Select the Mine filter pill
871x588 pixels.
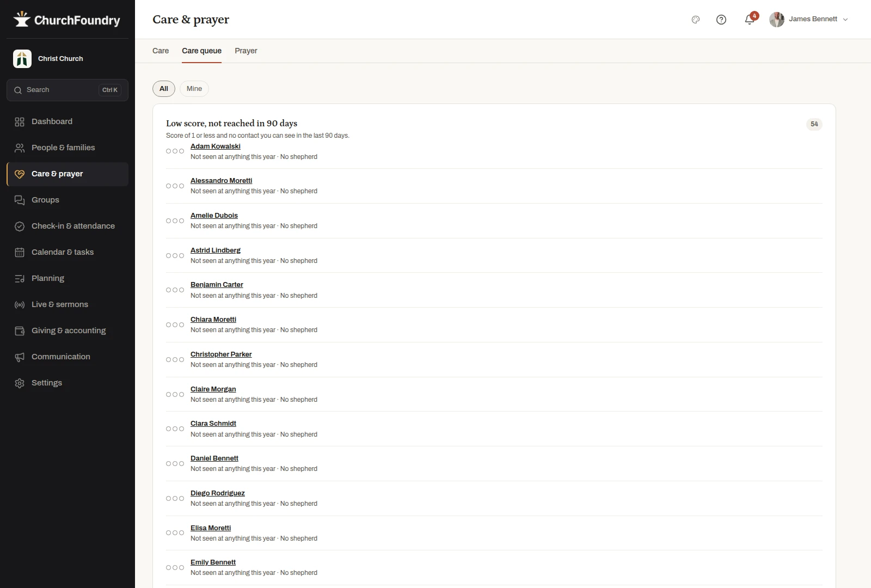click(x=194, y=89)
